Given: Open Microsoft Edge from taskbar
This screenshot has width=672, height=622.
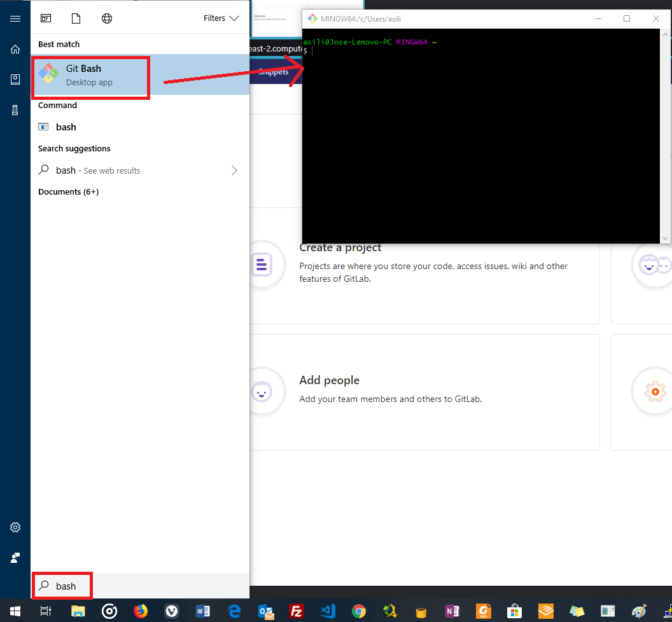Looking at the screenshot, I should tap(234, 611).
